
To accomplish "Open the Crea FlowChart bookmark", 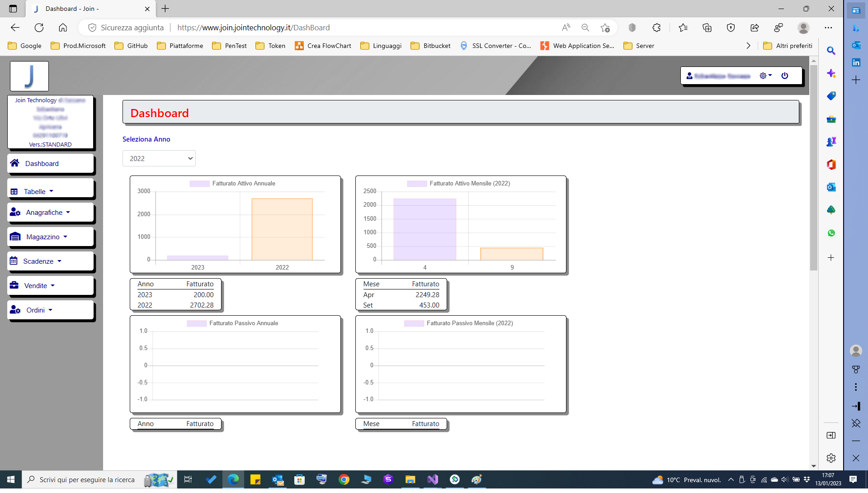I will [323, 46].
